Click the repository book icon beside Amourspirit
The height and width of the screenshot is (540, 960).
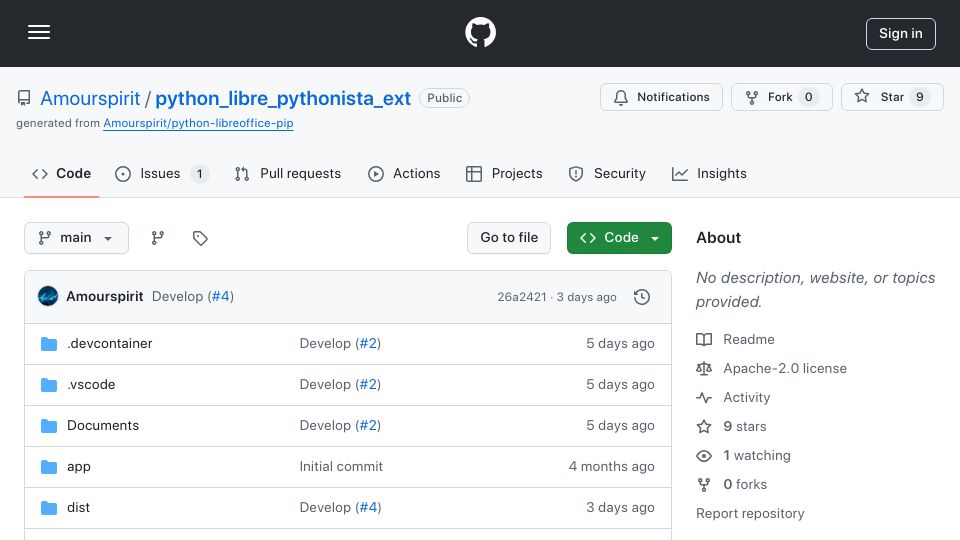click(x=24, y=98)
